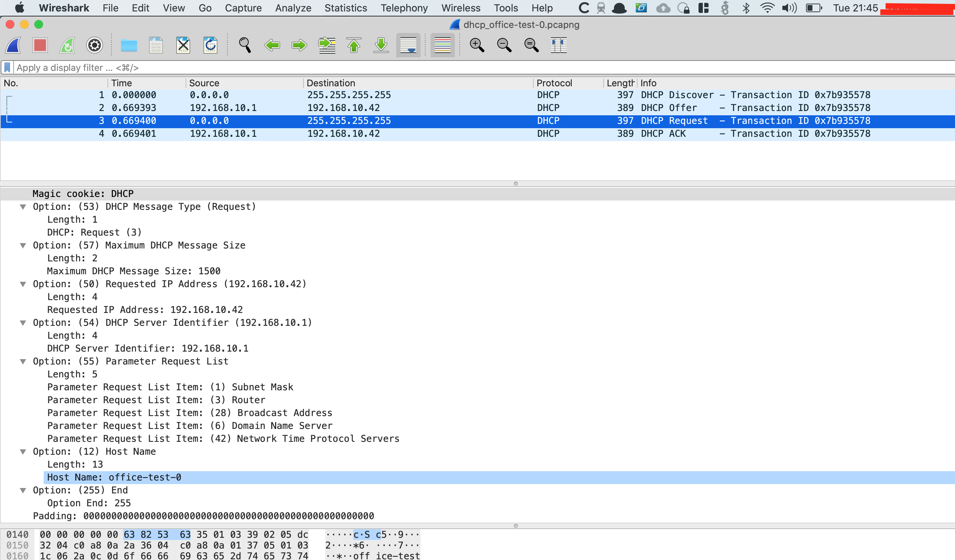Toggle packet colorization rules button
Image resolution: width=955 pixels, height=560 pixels.
point(442,45)
